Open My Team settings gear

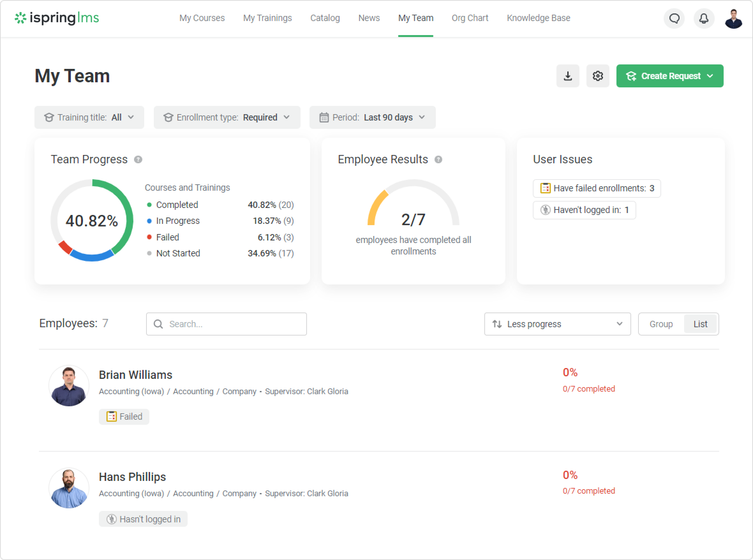click(x=597, y=76)
